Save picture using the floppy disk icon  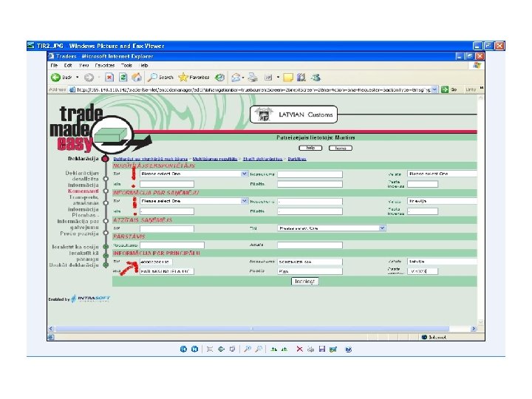point(322,349)
